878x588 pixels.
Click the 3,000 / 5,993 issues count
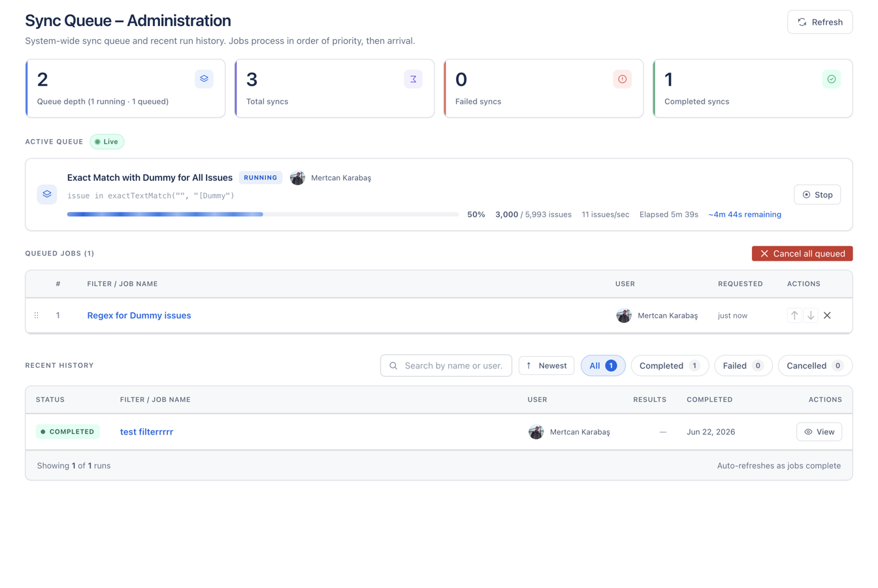(533, 214)
